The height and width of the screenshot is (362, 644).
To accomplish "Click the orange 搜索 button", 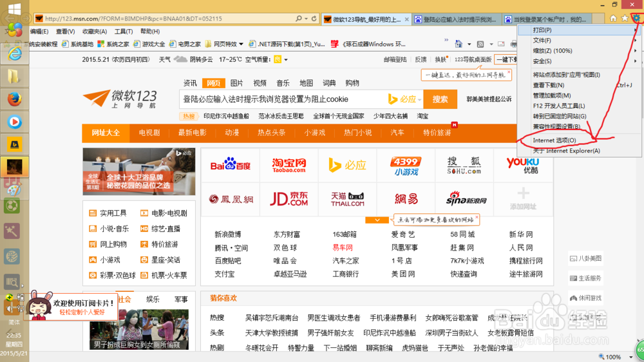I will (440, 99).
